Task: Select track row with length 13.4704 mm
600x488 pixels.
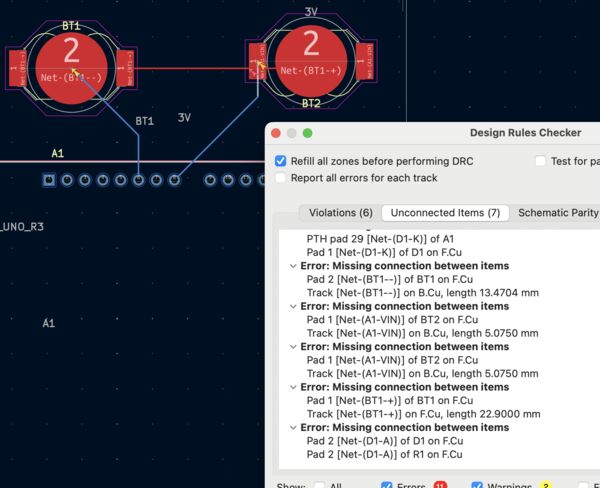Action: tap(422, 293)
